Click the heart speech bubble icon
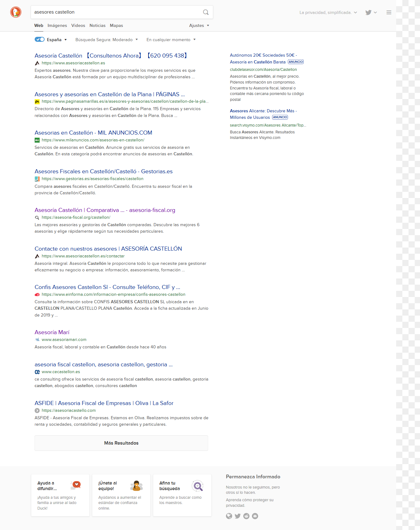Viewport: 420px width, 530px height. (x=76, y=485)
